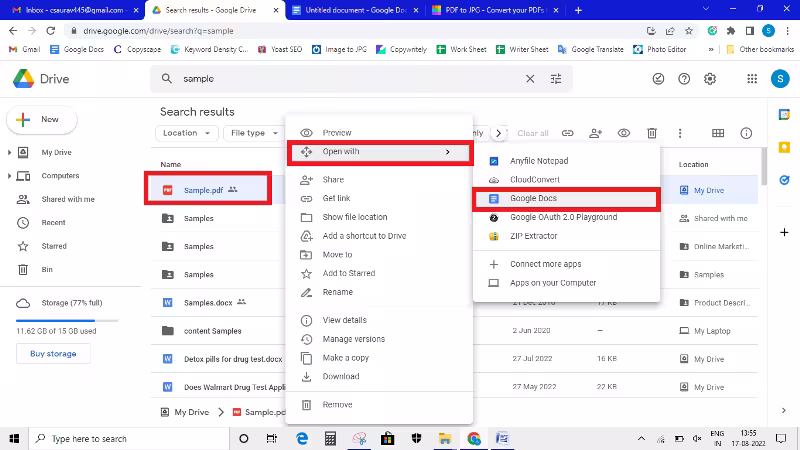
Task: Click the share person-plus toolbar icon
Action: point(595,133)
